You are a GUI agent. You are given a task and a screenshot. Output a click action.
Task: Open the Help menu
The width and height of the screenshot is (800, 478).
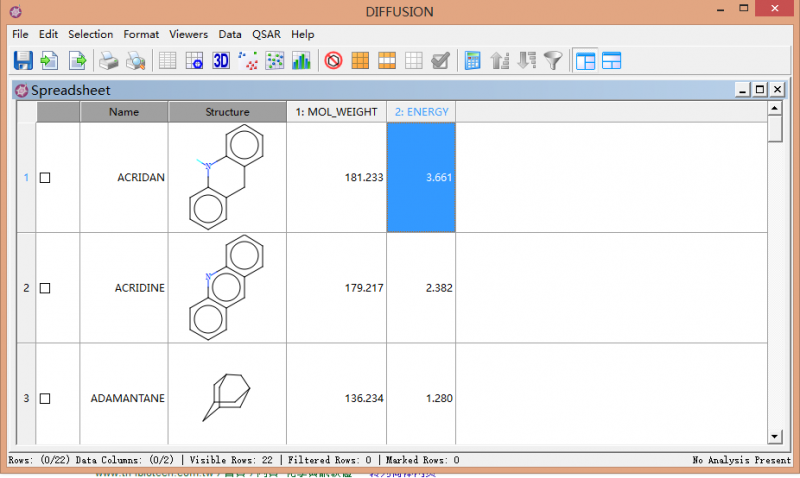303,34
